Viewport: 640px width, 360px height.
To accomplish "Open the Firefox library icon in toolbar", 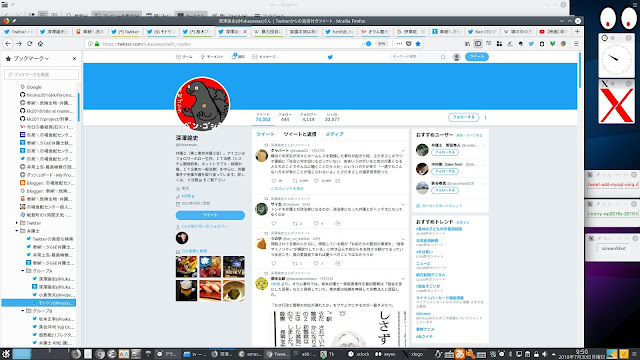I will (x=467, y=44).
